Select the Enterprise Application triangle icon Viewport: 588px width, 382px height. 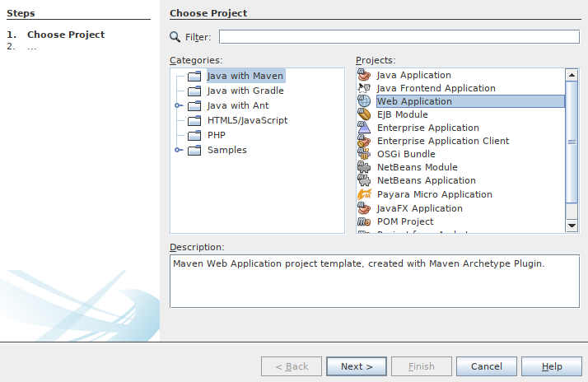(x=365, y=128)
